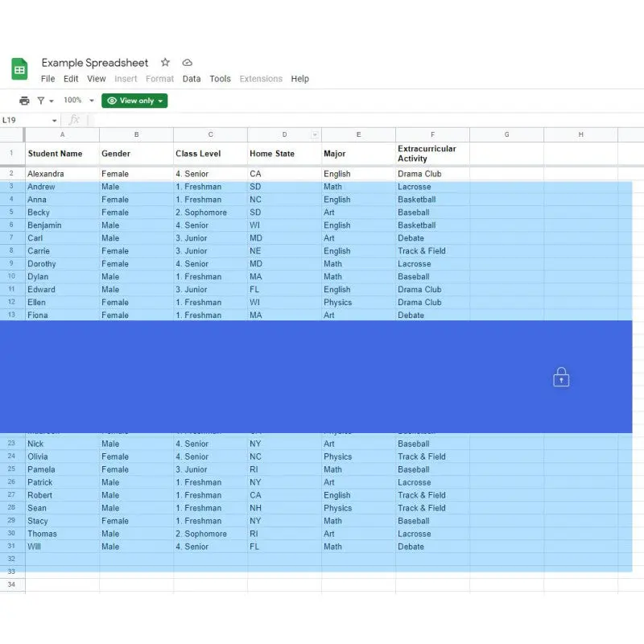Select the Student Name header cell
This screenshot has height=644, width=644.
click(62, 153)
